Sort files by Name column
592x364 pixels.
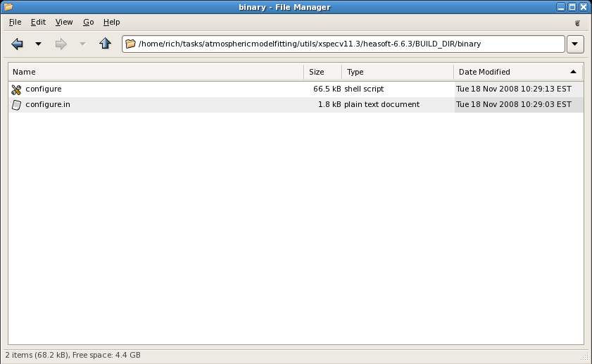click(155, 72)
